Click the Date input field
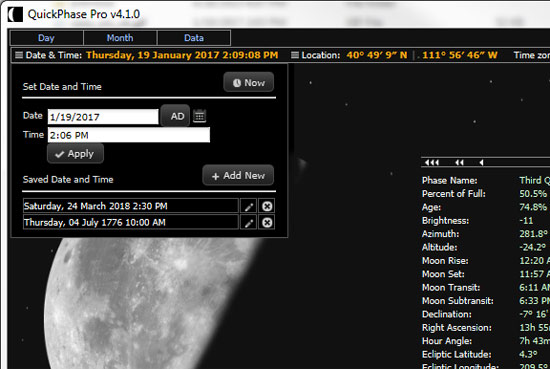The height and width of the screenshot is (369, 550). point(103,117)
